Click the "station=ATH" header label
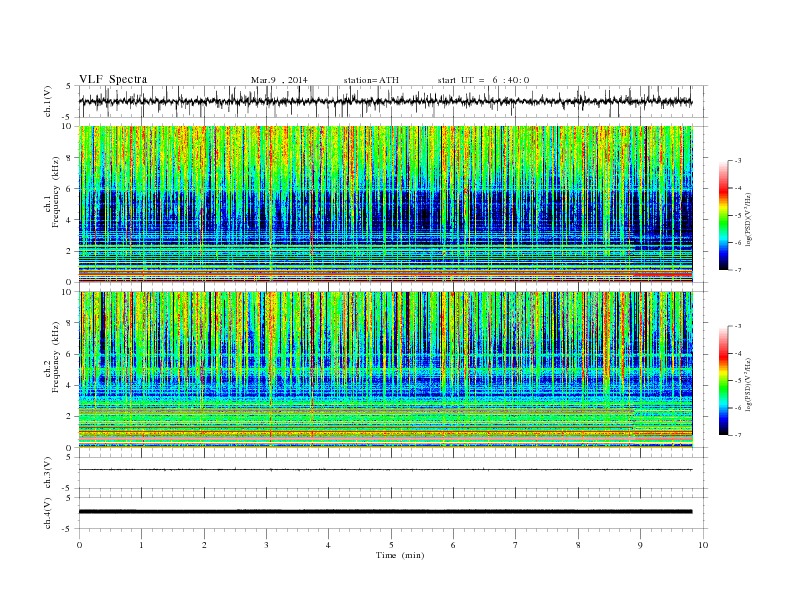The width and height of the screenshot is (792, 612). coord(371,80)
